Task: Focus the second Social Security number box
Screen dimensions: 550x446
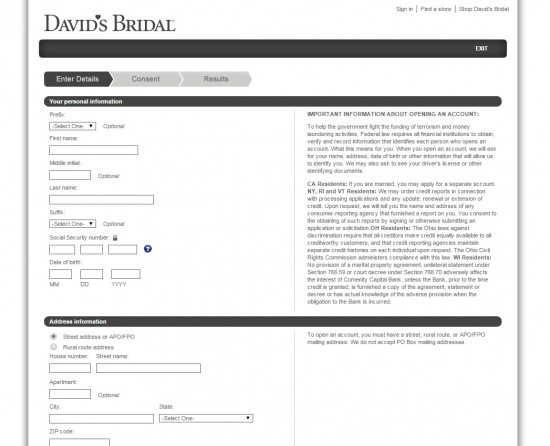Action: click(x=92, y=250)
